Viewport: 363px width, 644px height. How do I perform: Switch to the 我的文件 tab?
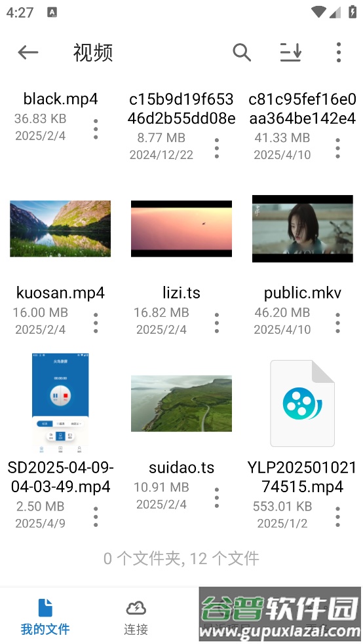[x=45, y=617]
